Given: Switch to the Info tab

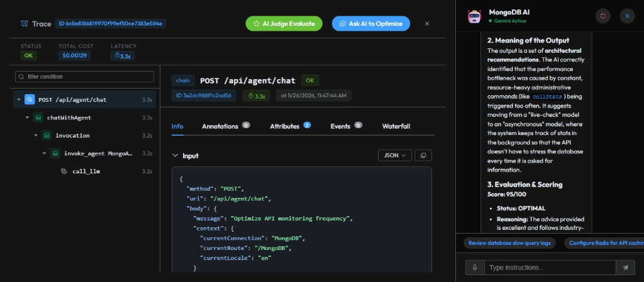Looking at the screenshot, I should 177,126.
